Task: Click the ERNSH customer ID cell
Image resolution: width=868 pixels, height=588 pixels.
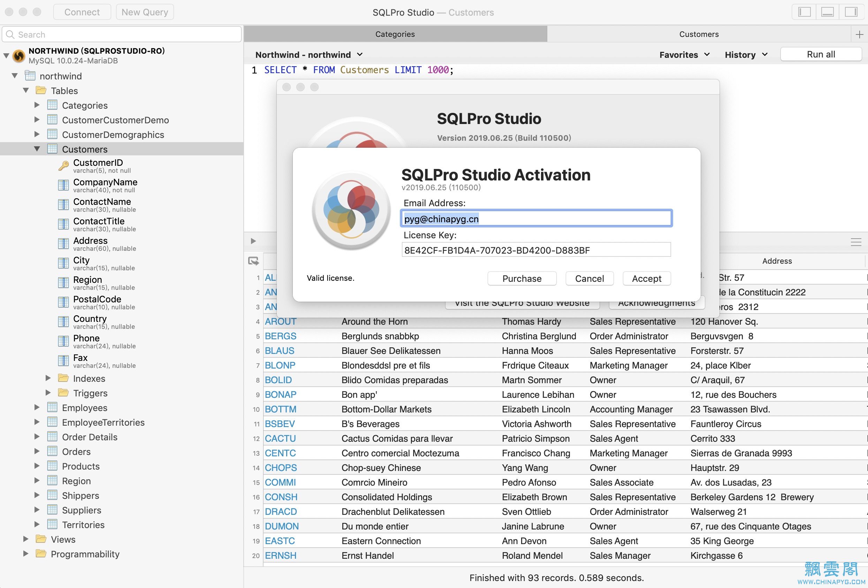Action: [x=281, y=556]
